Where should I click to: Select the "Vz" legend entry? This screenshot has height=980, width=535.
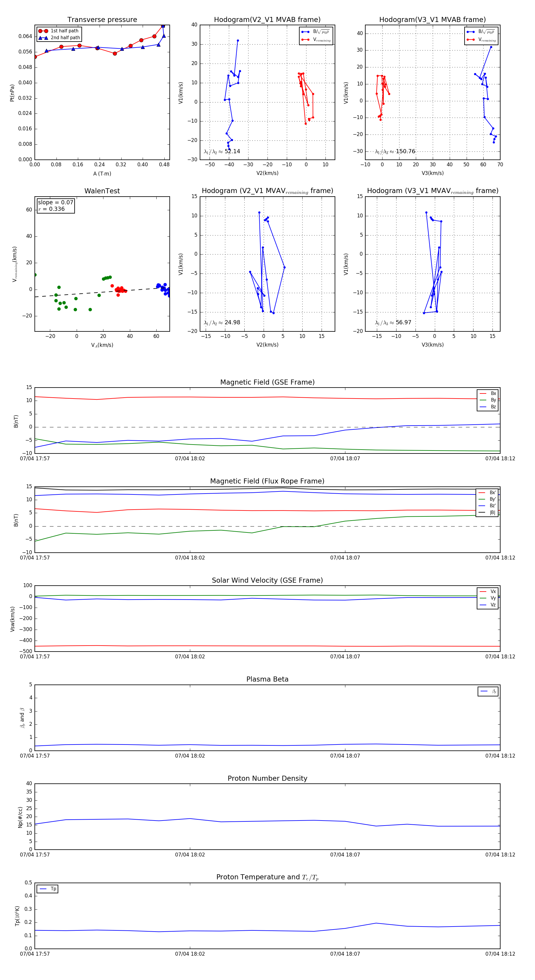point(488,605)
